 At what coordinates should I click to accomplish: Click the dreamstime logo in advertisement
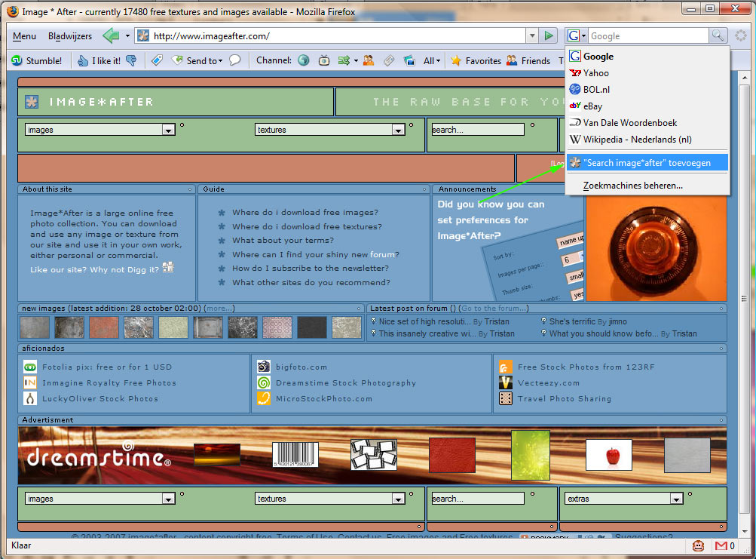99,455
